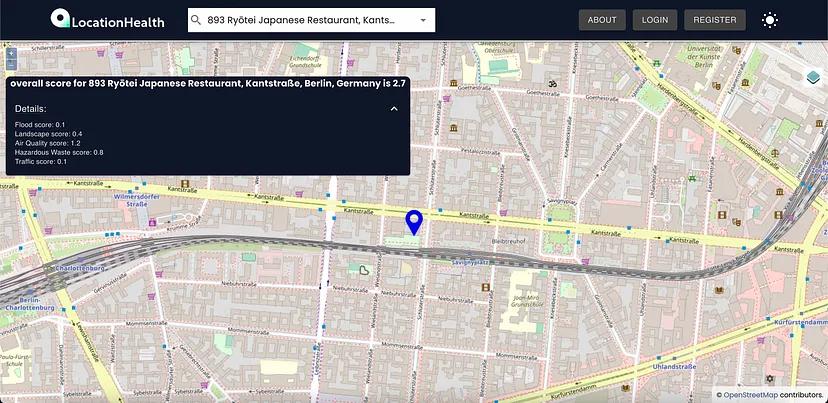Click the Eichendorff-Grundschule label

pos(307,61)
